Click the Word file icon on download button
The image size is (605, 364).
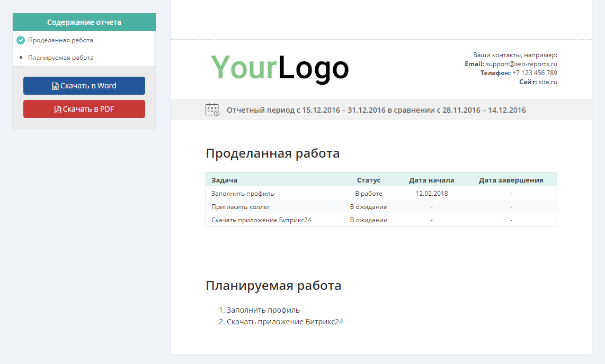(55, 86)
